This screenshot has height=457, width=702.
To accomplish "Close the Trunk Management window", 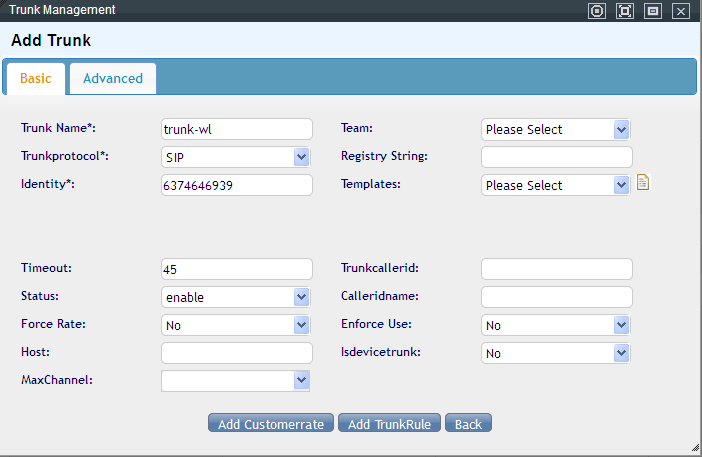I will point(681,11).
